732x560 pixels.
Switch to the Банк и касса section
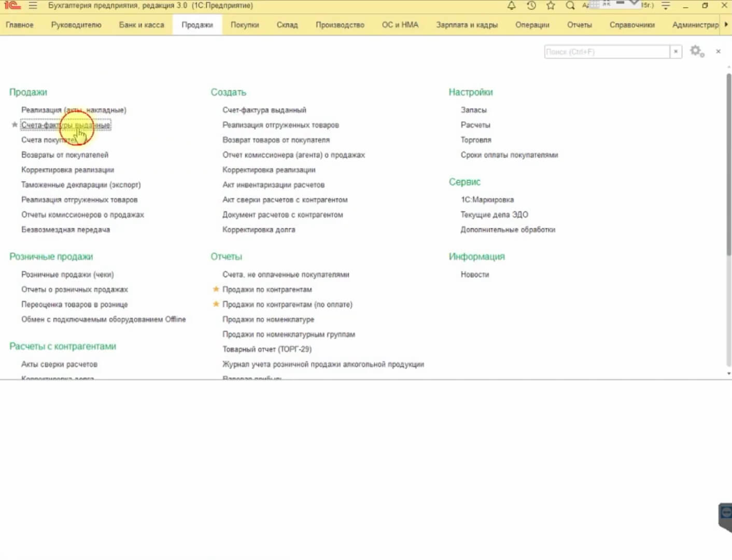click(142, 25)
